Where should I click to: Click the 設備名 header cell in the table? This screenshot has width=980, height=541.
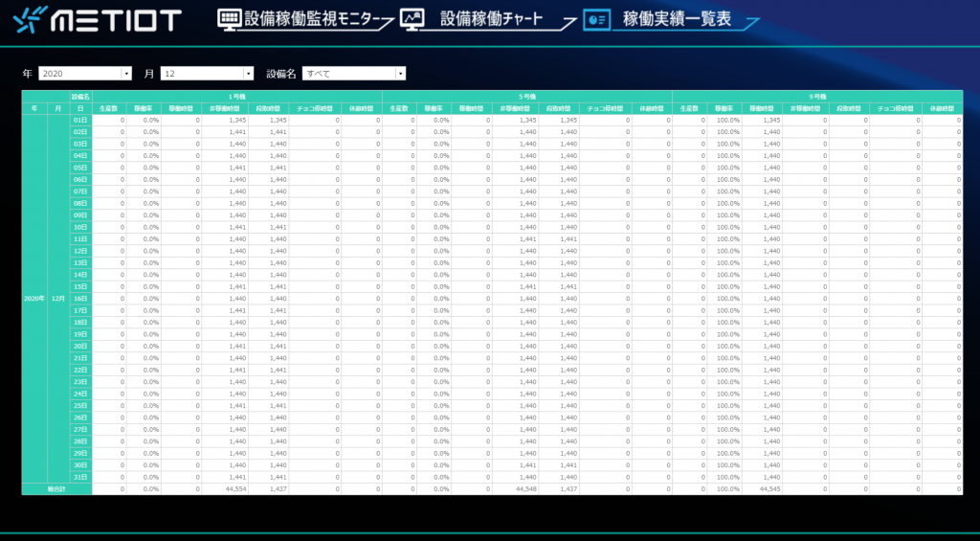tap(80, 97)
